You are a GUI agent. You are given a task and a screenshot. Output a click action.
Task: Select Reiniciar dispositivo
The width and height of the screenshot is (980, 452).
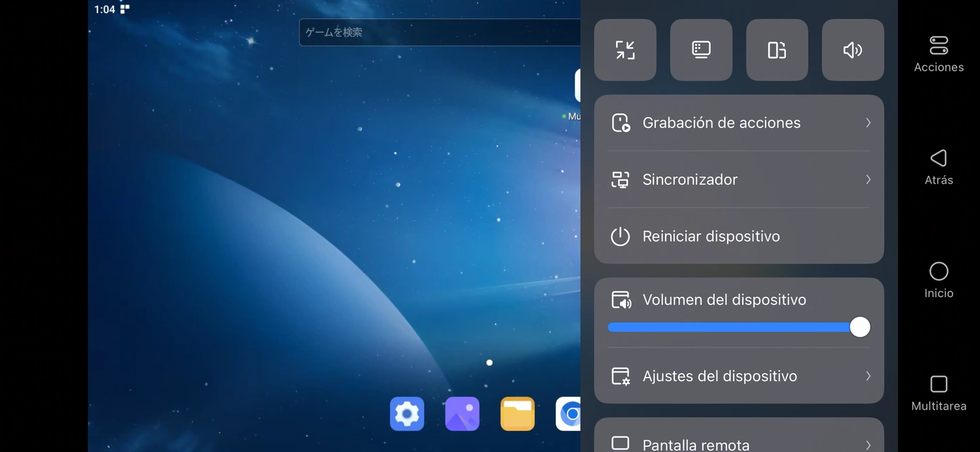click(739, 236)
